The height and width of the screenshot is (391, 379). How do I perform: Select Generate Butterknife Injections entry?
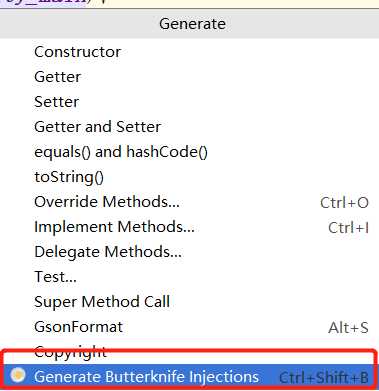189,377
